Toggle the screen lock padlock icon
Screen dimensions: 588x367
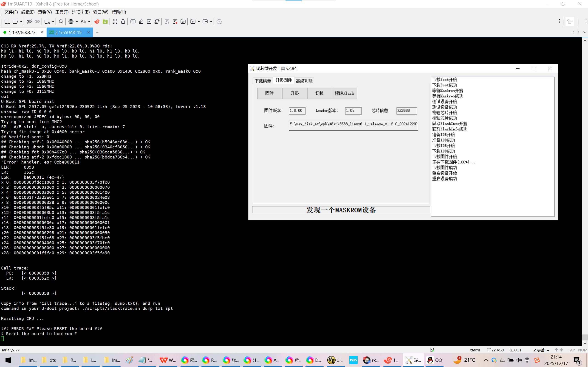(x=123, y=22)
